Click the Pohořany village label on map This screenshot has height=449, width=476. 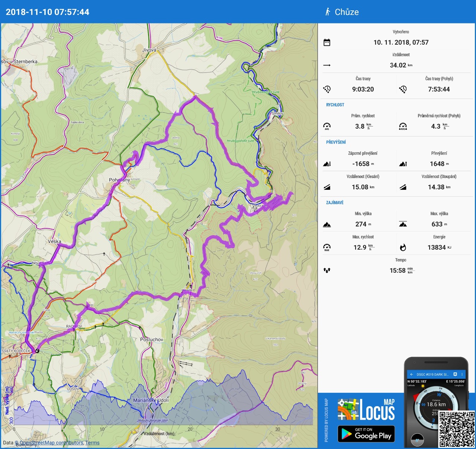click(x=119, y=180)
